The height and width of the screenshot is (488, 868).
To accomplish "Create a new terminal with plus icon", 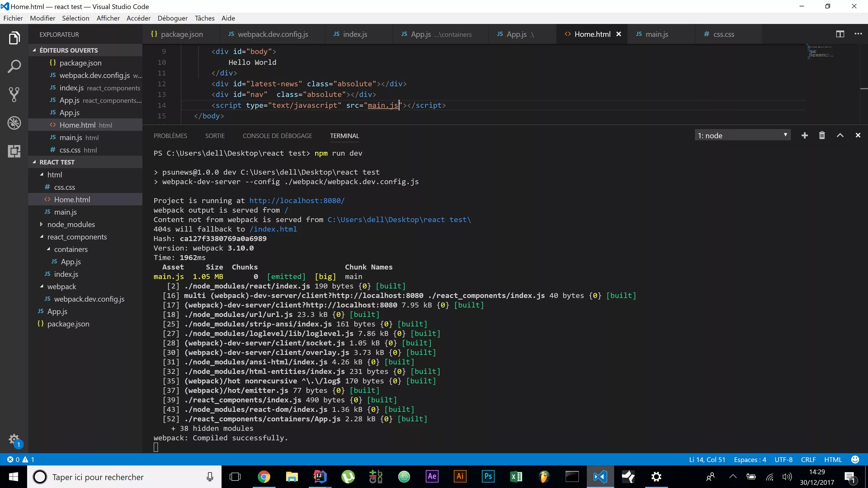I will click(x=804, y=135).
